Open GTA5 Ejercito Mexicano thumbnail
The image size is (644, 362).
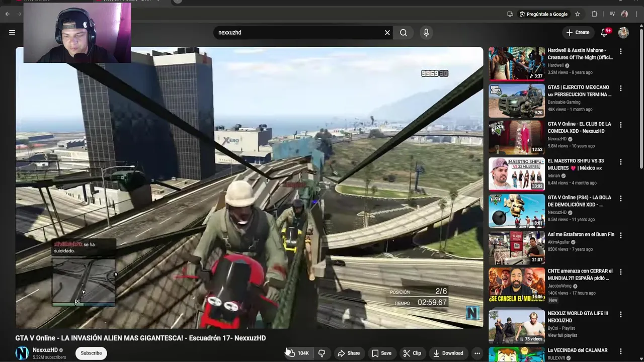tap(517, 101)
